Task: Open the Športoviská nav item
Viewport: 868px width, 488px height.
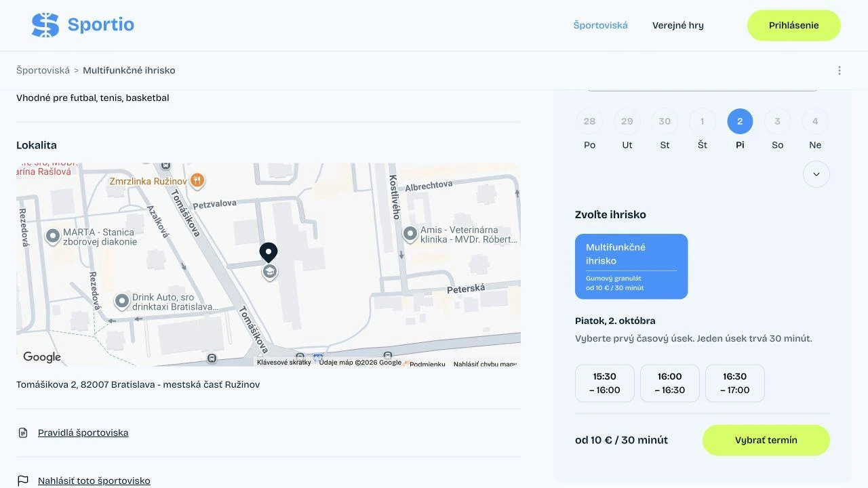Action: click(601, 26)
